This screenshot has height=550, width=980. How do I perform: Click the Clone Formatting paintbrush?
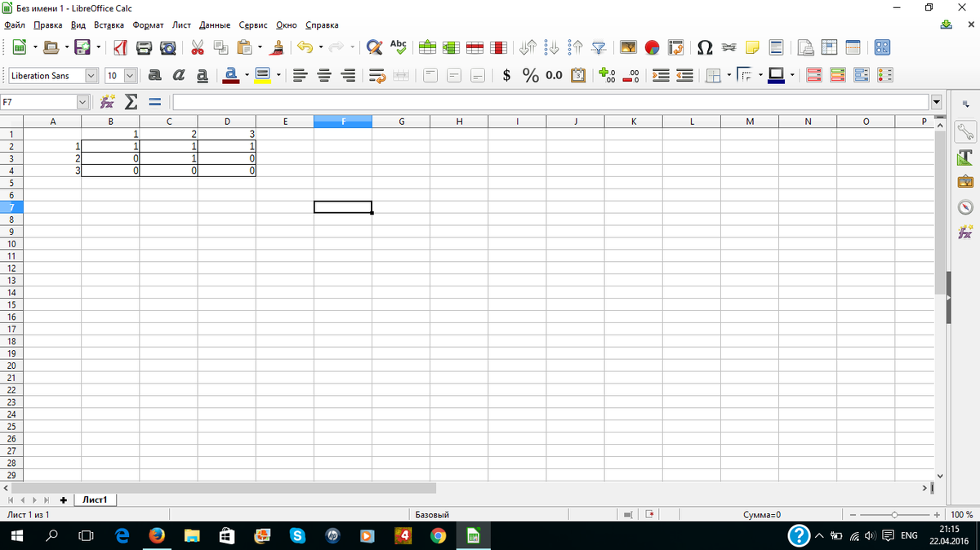(x=278, y=47)
